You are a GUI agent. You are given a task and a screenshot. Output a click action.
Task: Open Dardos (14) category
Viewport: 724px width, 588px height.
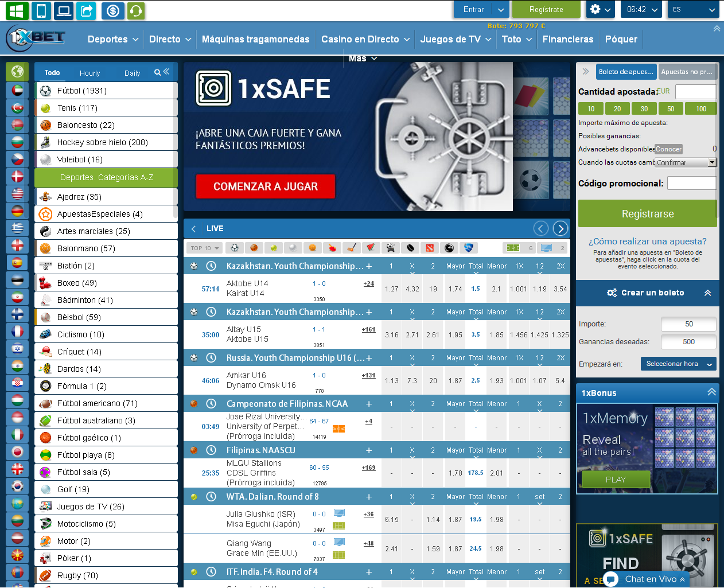[x=106, y=369]
